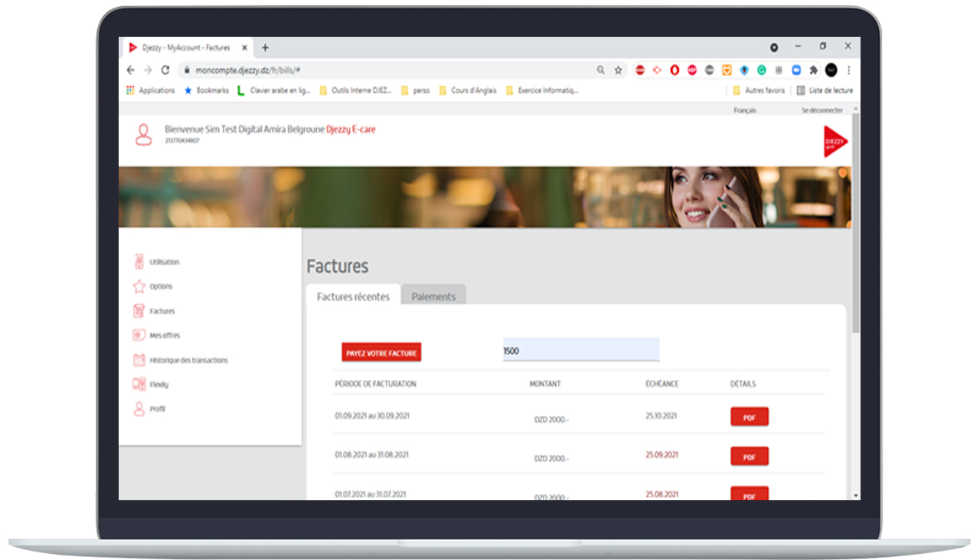Open the perso bookmarks folder
The width and height of the screenshot is (980, 560).
[416, 90]
